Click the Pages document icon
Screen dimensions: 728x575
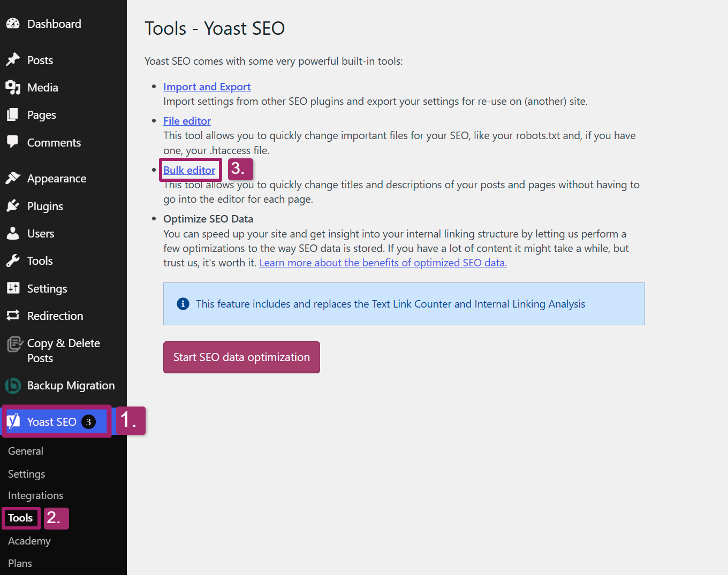(x=13, y=114)
